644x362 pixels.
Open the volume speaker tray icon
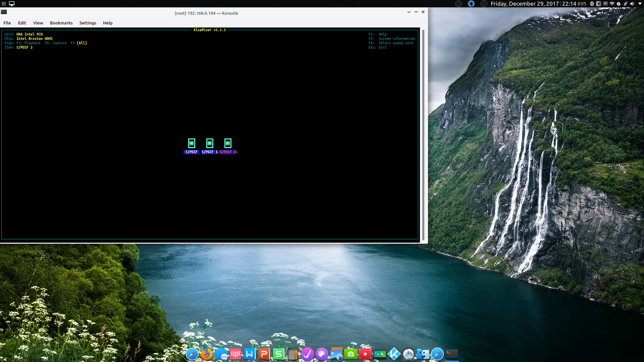click(632, 4)
